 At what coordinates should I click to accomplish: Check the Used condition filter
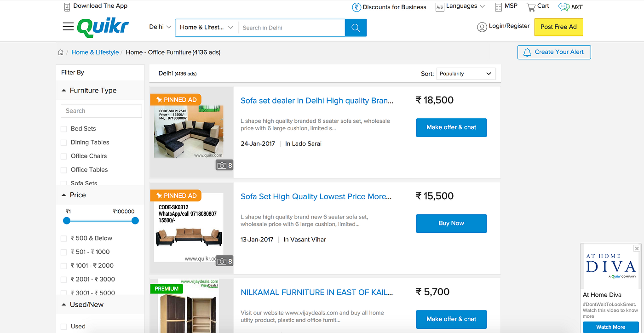pos(64,327)
